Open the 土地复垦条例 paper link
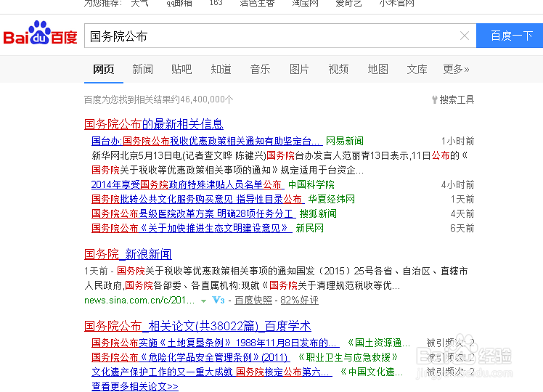The image size is (543, 392). pos(216,343)
